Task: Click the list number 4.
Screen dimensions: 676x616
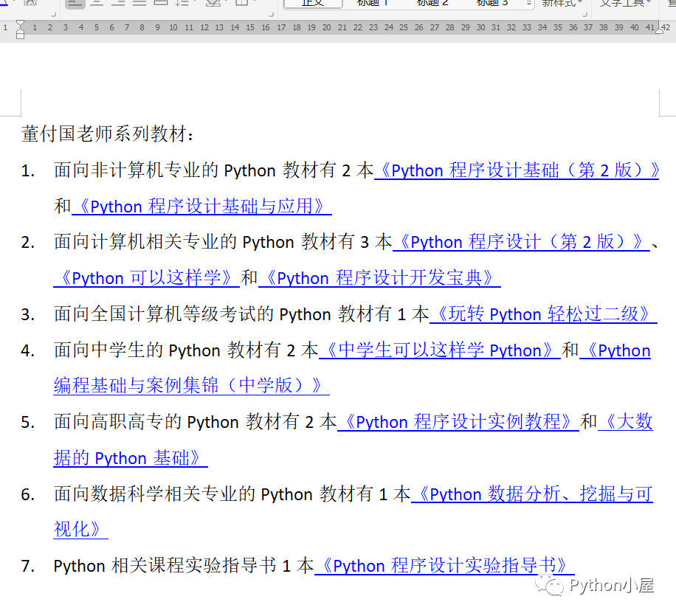Action: [27, 350]
